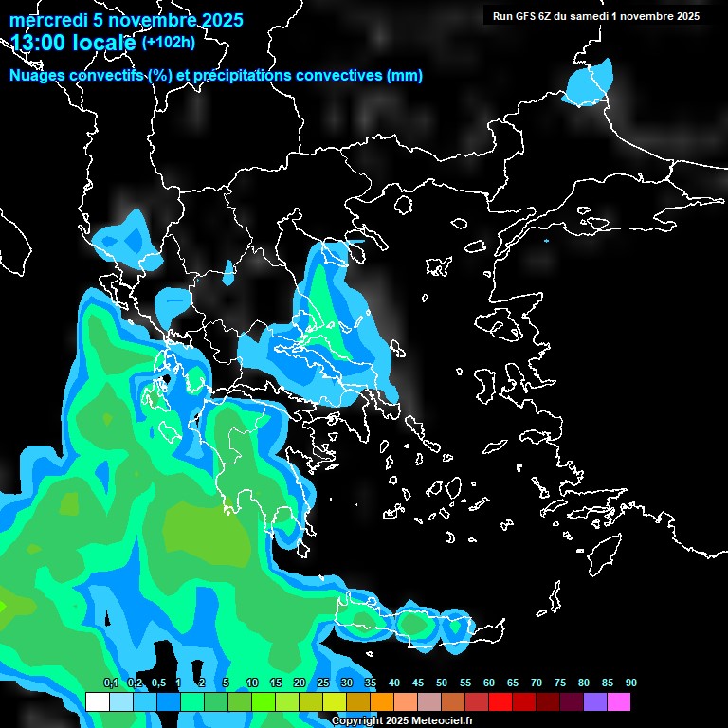Click the legend label 50
The height and width of the screenshot is (728, 728).
click(442, 683)
